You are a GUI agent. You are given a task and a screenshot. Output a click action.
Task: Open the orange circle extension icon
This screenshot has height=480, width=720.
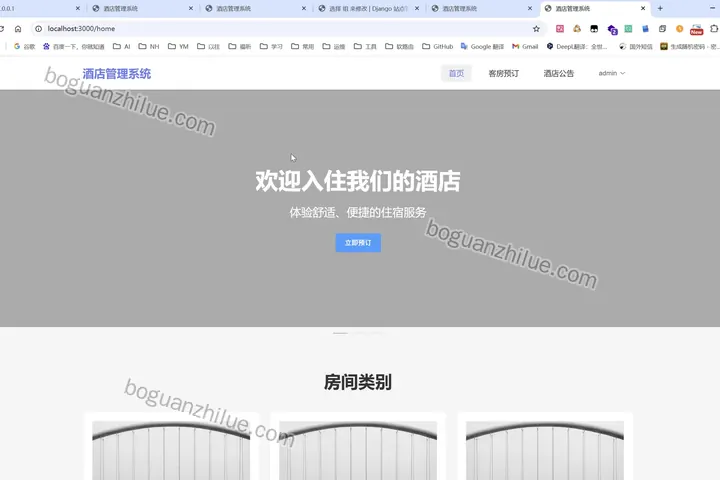pos(680,29)
